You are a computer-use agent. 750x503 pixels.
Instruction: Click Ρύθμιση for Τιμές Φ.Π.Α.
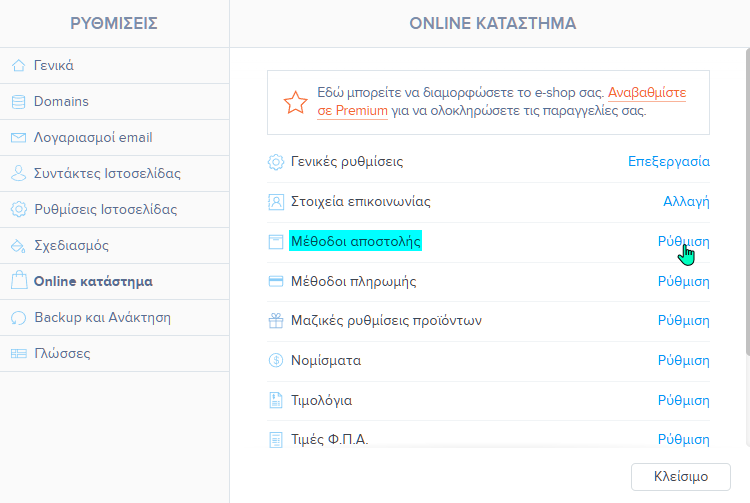(x=684, y=439)
